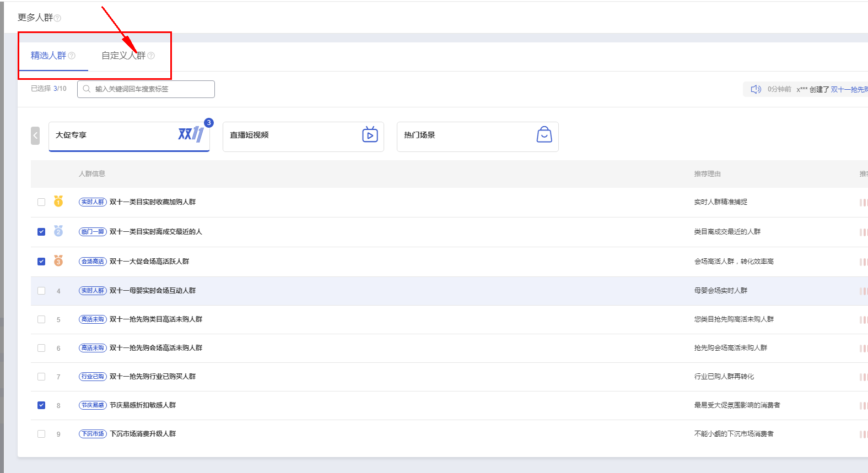This screenshot has width=868, height=473.
Task: Click the speaker announcement icon
Action: (756, 89)
